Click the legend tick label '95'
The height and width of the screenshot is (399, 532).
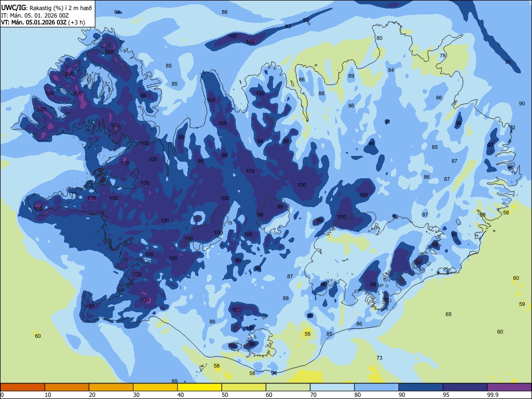point(445,395)
